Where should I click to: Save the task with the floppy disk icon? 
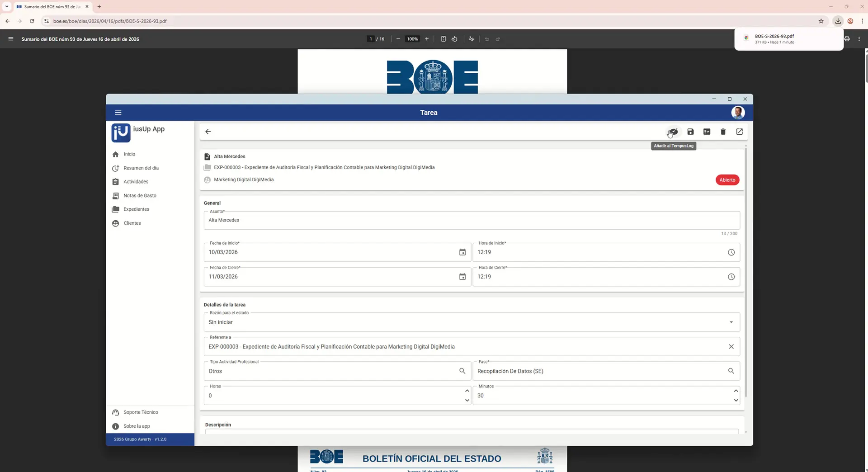[690, 132]
